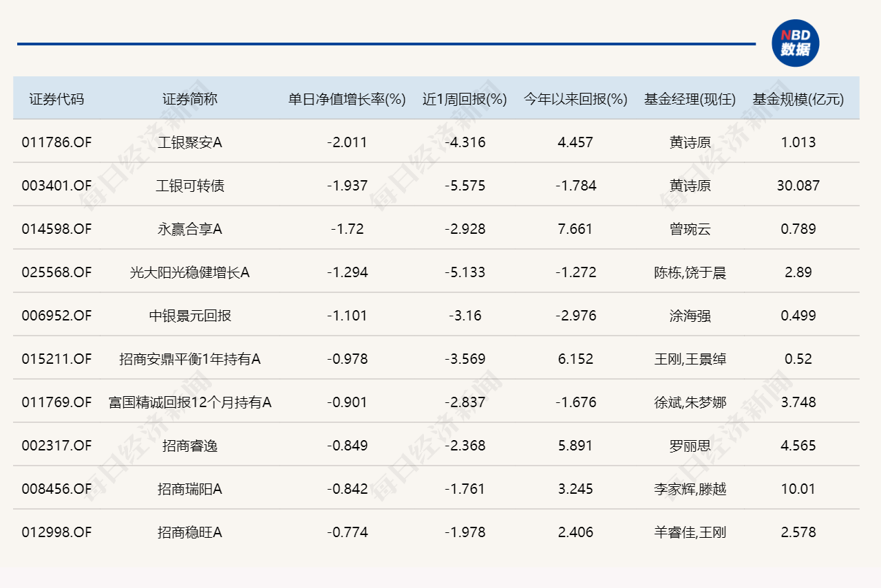Image resolution: width=881 pixels, height=588 pixels.
Task: Click the manager name 涂海强
Action: click(690, 316)
